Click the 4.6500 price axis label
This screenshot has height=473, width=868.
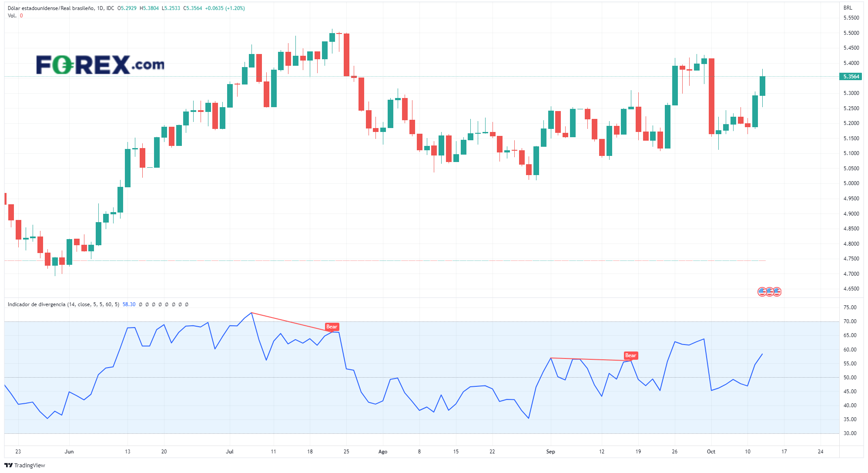click(851, 289)
